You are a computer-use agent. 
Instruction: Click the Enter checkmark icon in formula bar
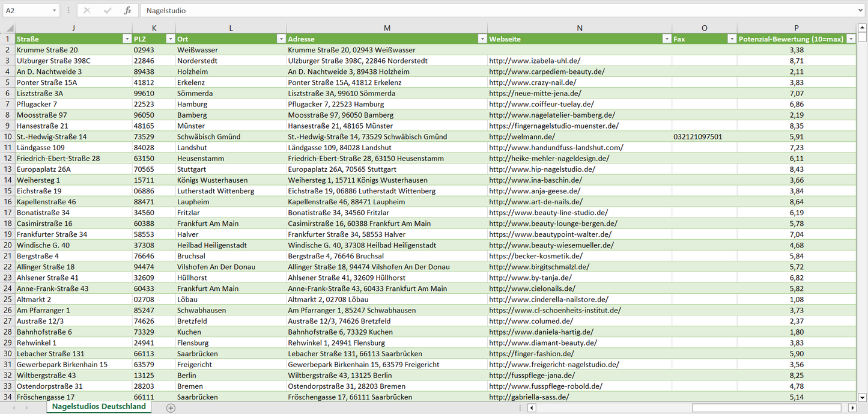point(108,11)
